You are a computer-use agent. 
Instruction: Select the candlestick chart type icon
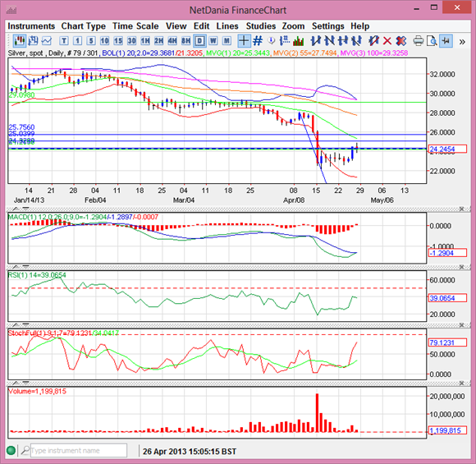click(20, 41)
